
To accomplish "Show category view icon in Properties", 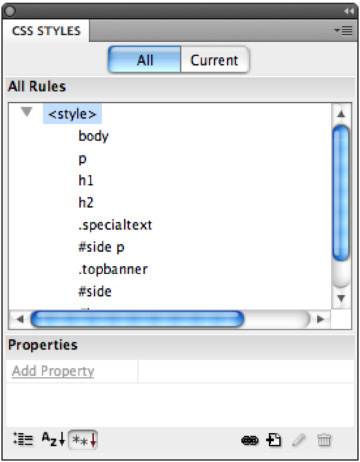I will [x=23, y=439].
